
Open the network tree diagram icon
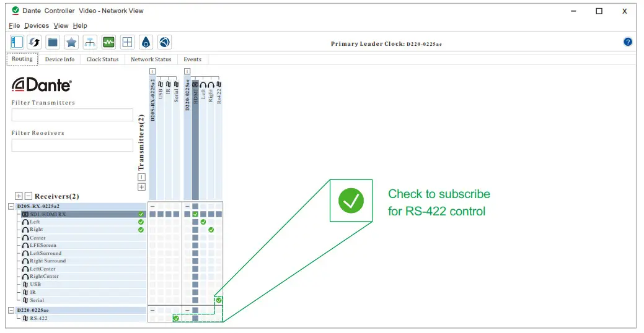click(x=90, y=42)
